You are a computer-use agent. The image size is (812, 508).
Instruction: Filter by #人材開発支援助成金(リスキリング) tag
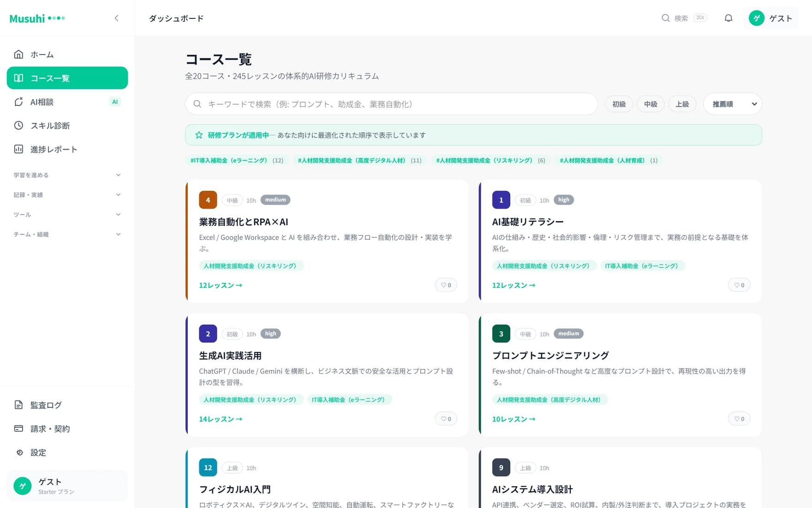[491, 160]
